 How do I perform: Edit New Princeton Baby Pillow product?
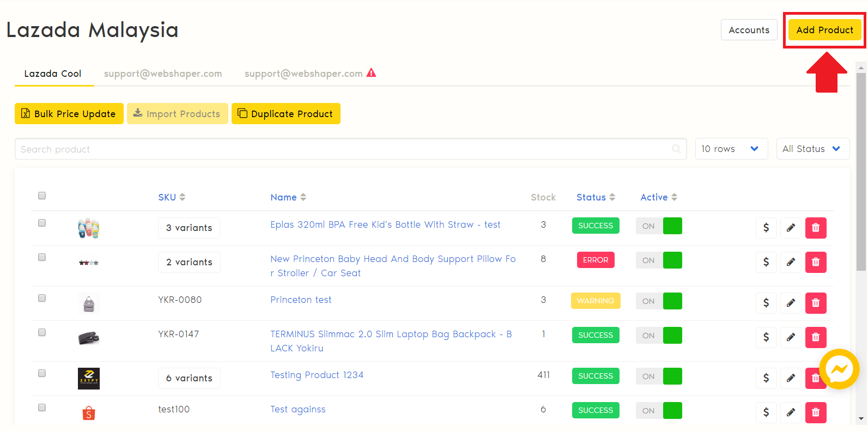pos(791,262)
